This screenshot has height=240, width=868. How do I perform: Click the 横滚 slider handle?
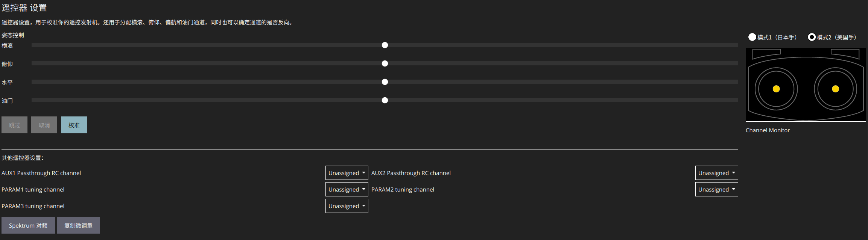(385, 45)
